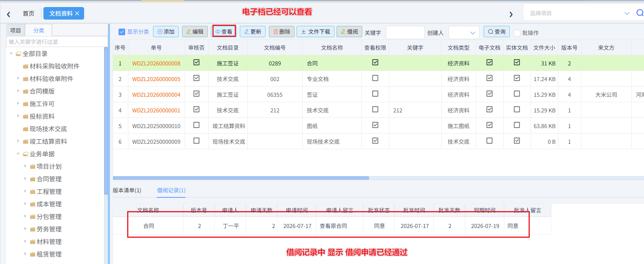
Task: Click the right arrow before the project selector
Action: pyautogui.click(x=511, y=14)
